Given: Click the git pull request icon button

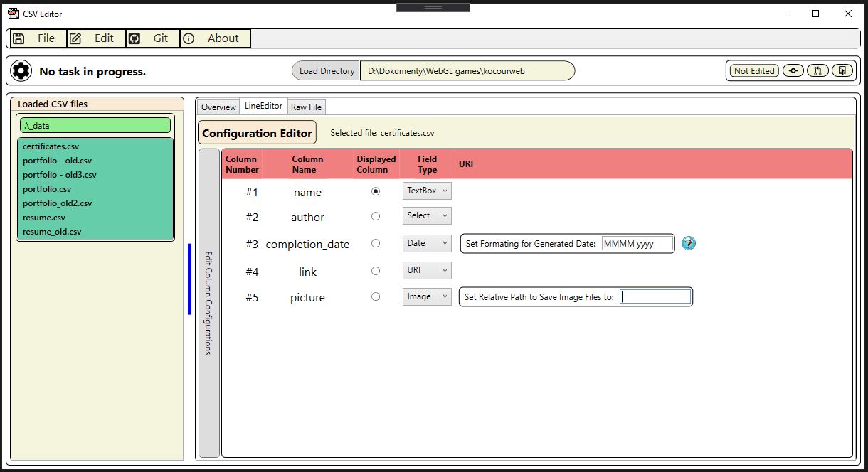Looking at the screenshot, I should (817, 70).
